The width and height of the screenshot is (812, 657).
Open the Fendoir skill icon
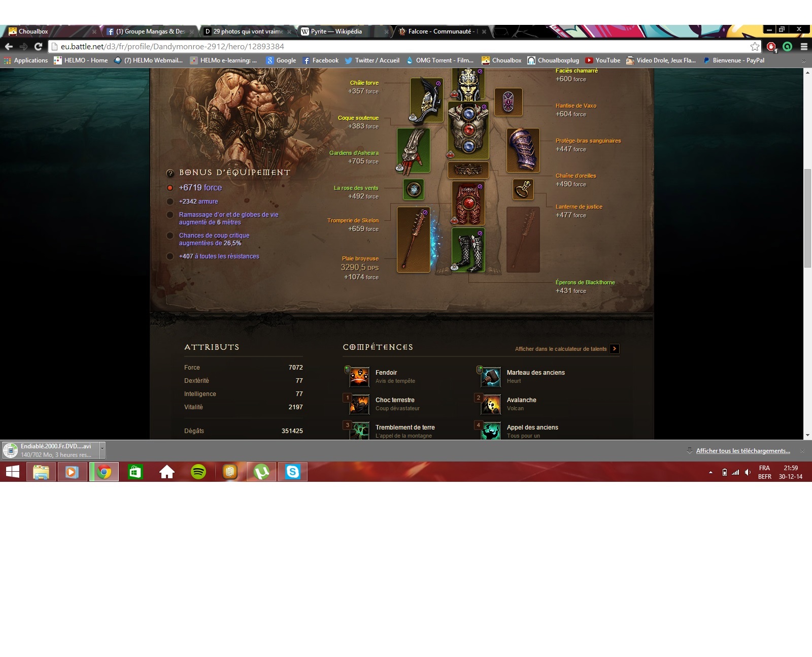click(x=359, y=377)
